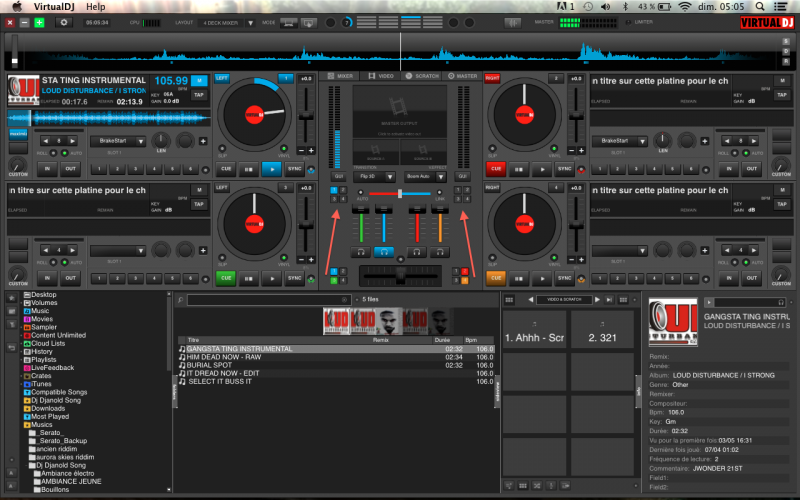Click the next sampler bank arrow
800x500 pixels.
[597, 300]
